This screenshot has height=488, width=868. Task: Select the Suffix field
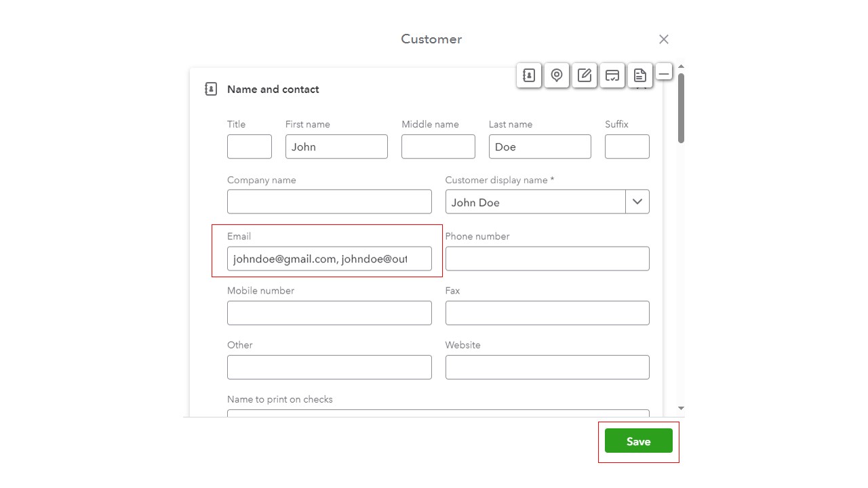[x=627, y=147]
